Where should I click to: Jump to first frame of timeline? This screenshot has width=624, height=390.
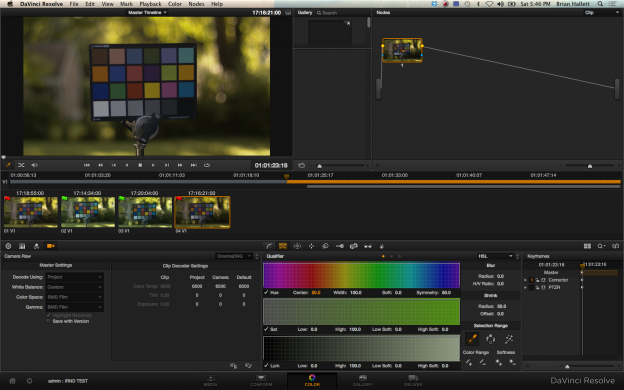(x=87, y=165)
